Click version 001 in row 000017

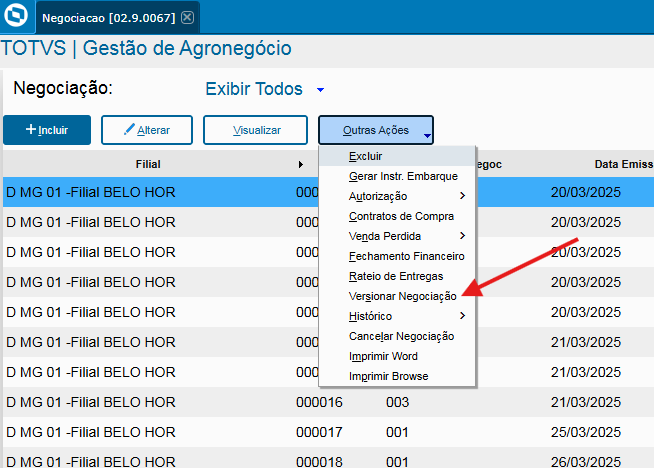tap(397, 432)
